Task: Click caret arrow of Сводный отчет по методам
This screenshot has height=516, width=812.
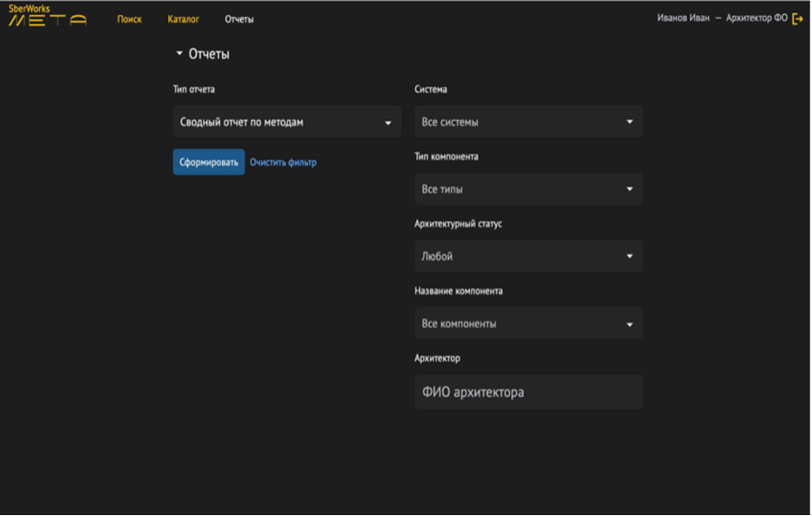Action: (x=388, y=124)
